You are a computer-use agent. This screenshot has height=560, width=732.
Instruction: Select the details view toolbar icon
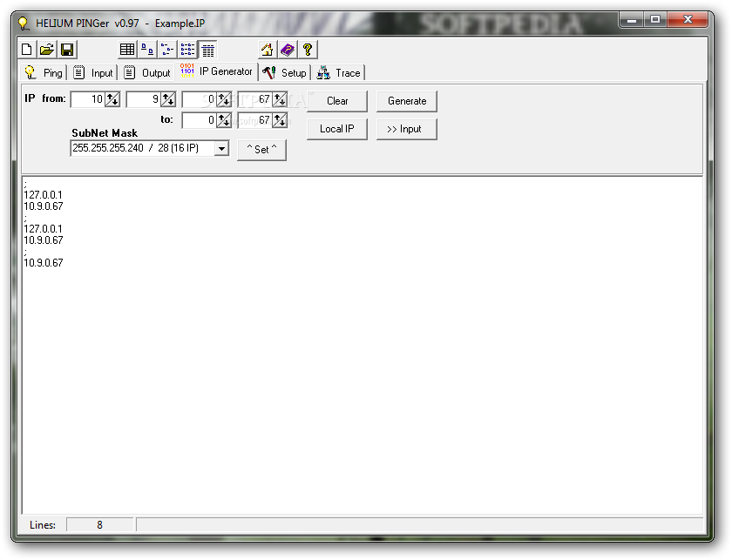pos(207,50)
